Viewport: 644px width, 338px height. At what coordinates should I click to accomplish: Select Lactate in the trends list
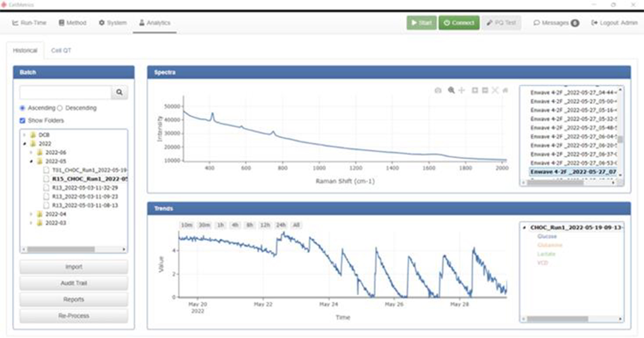click(x=546, y=254)
